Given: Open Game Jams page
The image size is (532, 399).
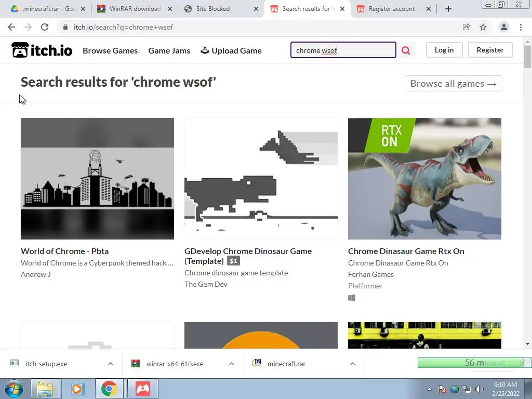Looking at the screenshot, I should tap(169, 50).
